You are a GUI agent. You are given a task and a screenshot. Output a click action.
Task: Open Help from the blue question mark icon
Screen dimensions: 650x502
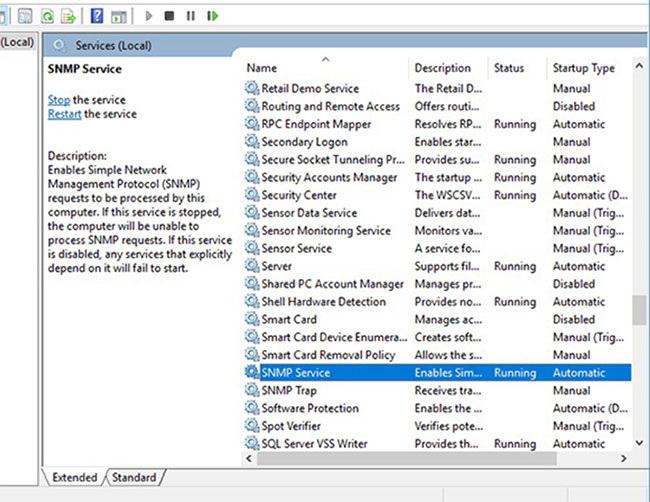click(x=97, y=16)
